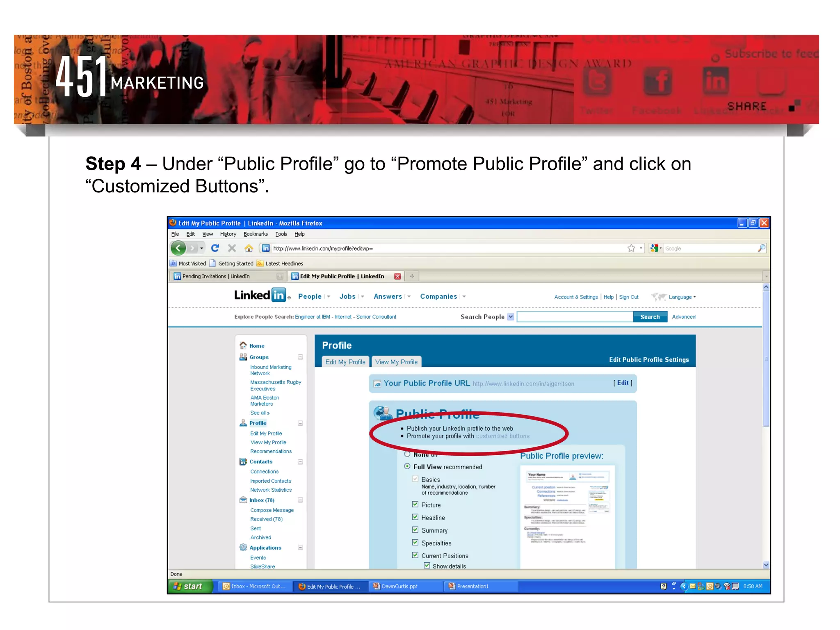Viewport: 840px width, 630px height.
Task: Click the Profile person icon in sidebar
Action: point(243,423)
